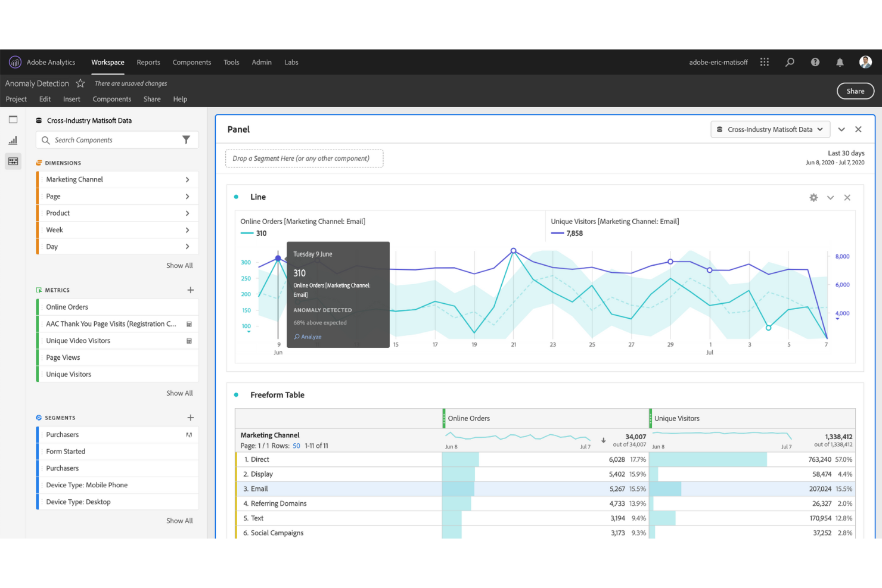Click the Online Orders teal legend swatch
This screenshot has width=882, height=588.
click(x=247, y=234)
